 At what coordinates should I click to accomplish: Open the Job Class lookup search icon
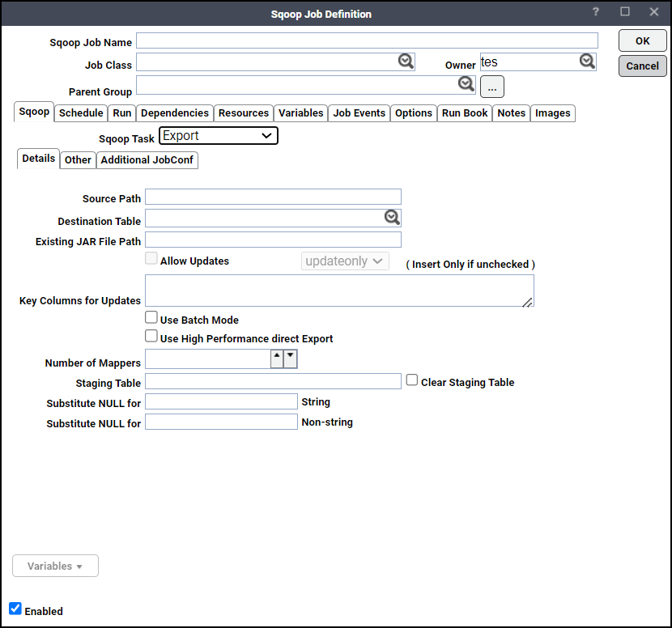click(406, 62)
